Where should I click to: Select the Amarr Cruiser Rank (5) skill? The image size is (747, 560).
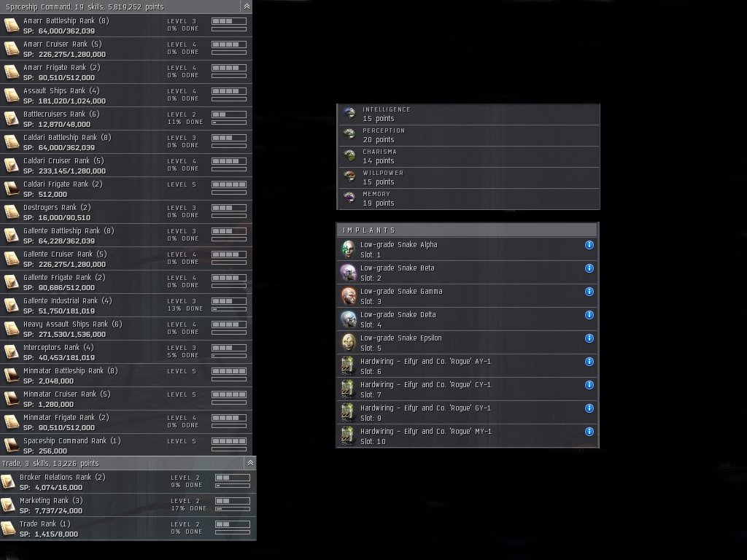[125, 49]
